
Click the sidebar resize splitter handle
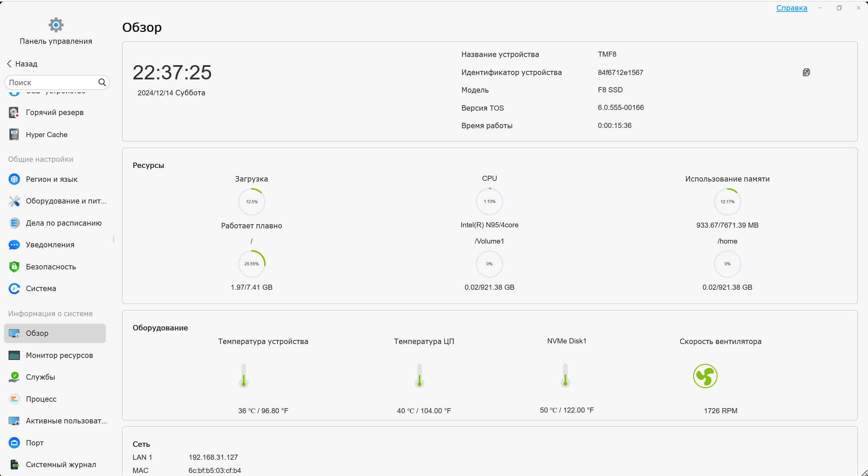[114, 240]
